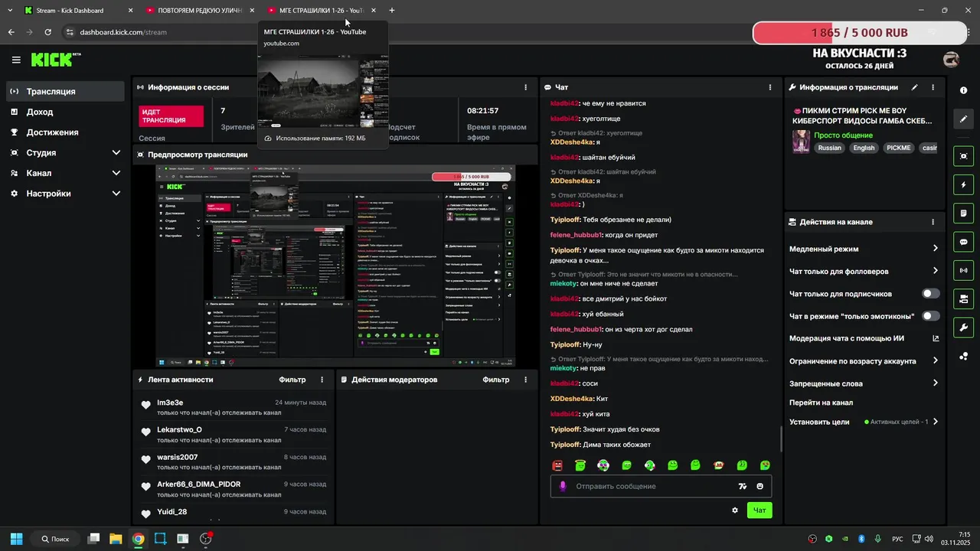Switch to ПОВТОРЯЕМ РЕДКУЮ УЛИЧН browser tab

[199, 11]
